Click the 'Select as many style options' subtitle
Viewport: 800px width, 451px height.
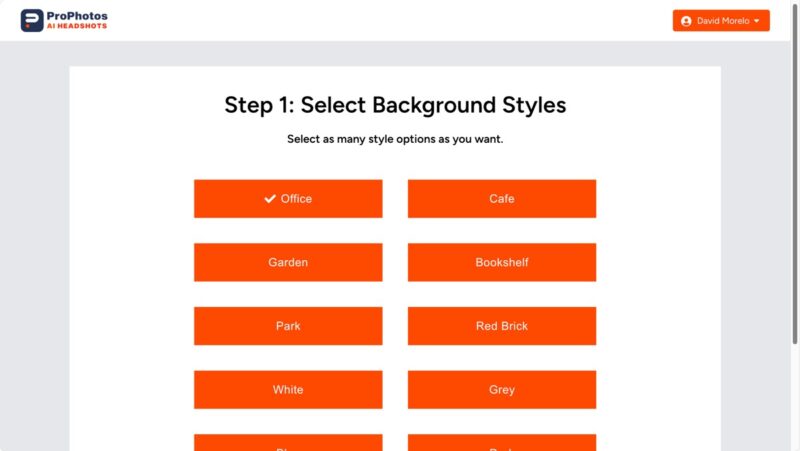click(395, 139)
